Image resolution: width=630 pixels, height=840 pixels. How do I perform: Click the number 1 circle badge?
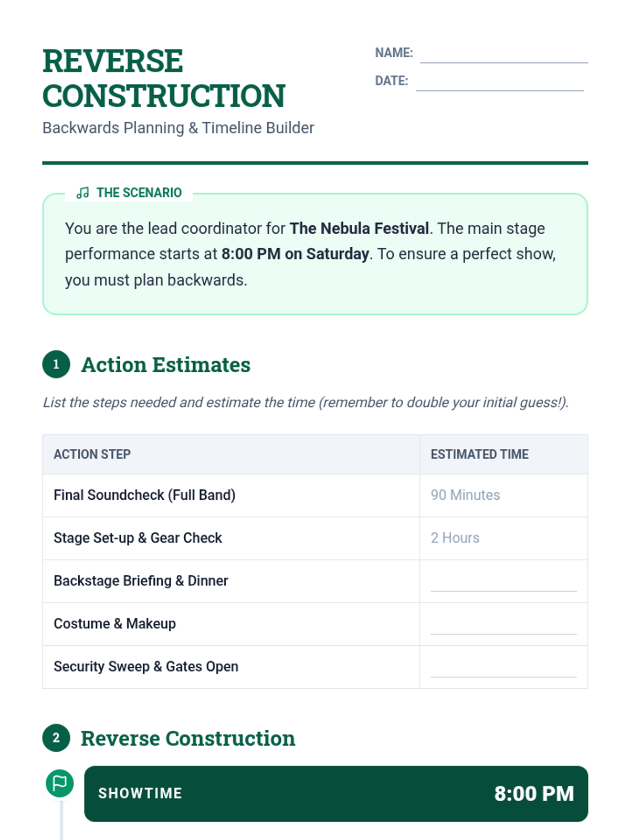[56, 364]
